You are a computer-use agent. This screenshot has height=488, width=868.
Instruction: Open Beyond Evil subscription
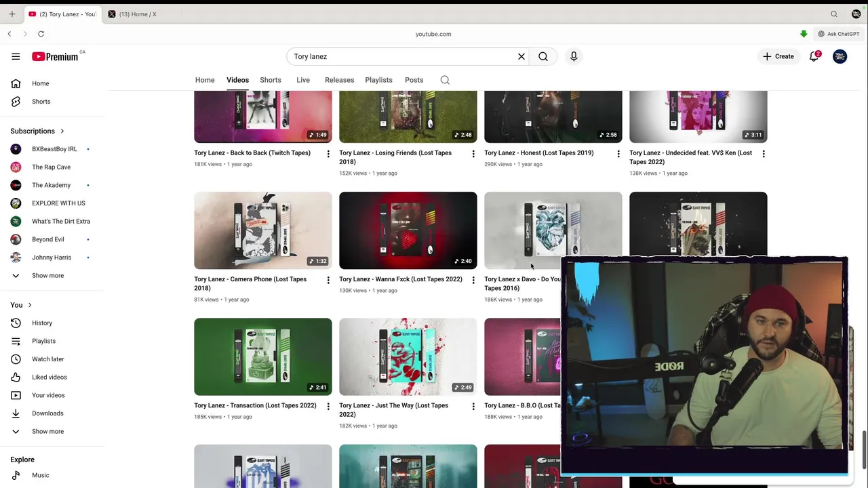tap(52, 239)
